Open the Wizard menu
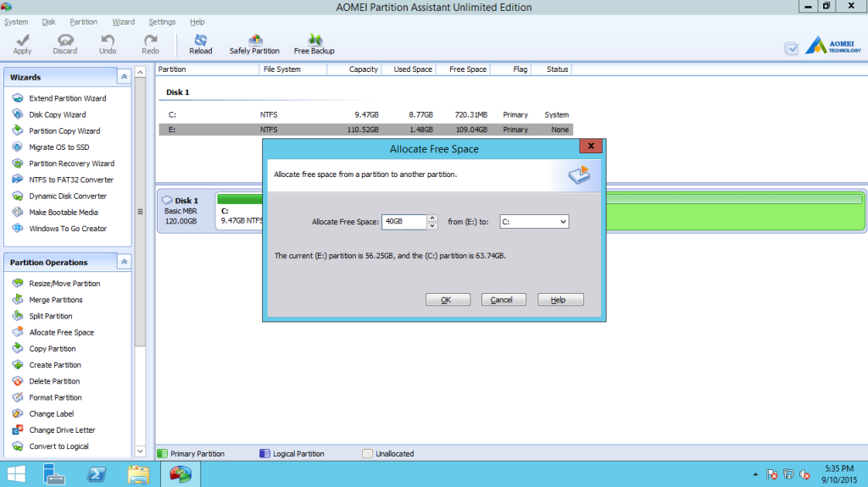 (124, 21)
